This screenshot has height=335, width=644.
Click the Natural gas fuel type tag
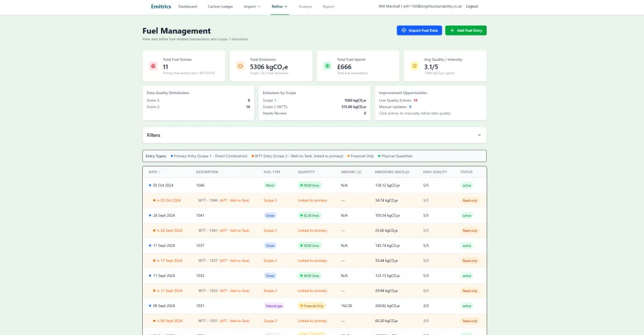pos(274,305)
